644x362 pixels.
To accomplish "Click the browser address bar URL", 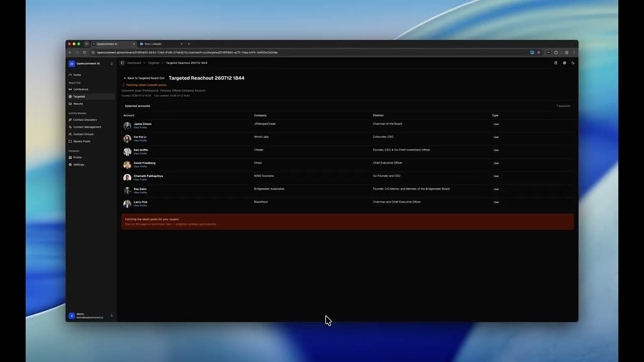I will (187, 52).
